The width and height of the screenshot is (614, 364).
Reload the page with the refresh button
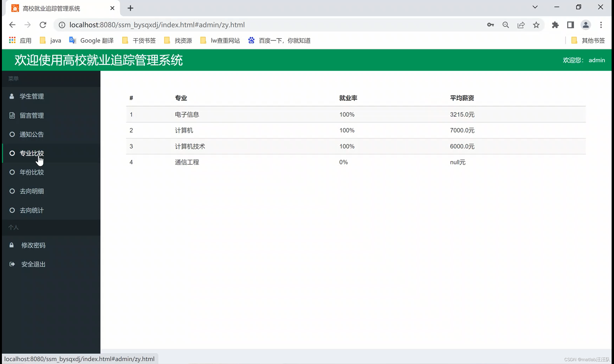[x=43, y=25]
